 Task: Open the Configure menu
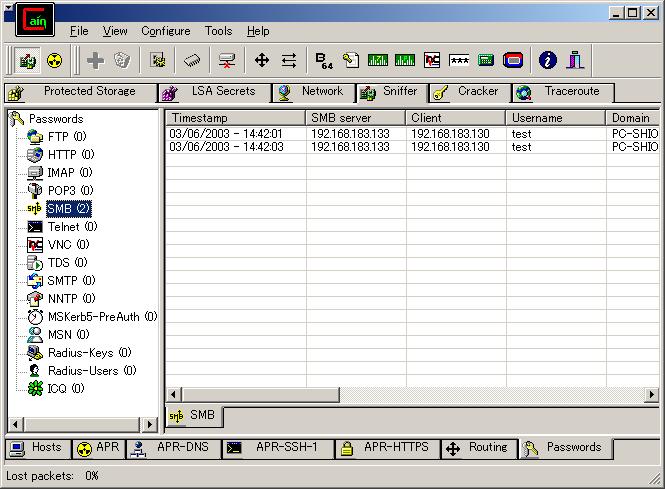(166, 31)
